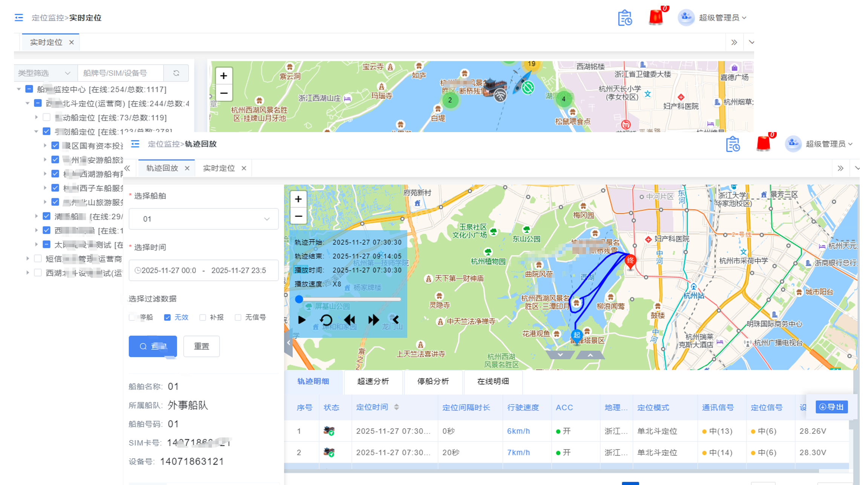This screenshot has height=485, width=868.
Task: Expand the 动船定位 tree node
Action: click(36, 117)
